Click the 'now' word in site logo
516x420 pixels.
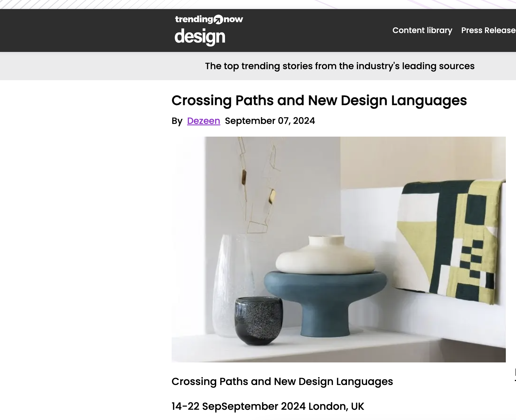(233, 19)
